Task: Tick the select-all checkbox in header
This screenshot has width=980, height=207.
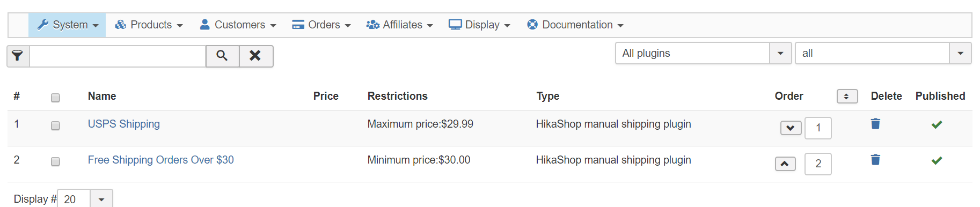Action: tap(55, 98)
